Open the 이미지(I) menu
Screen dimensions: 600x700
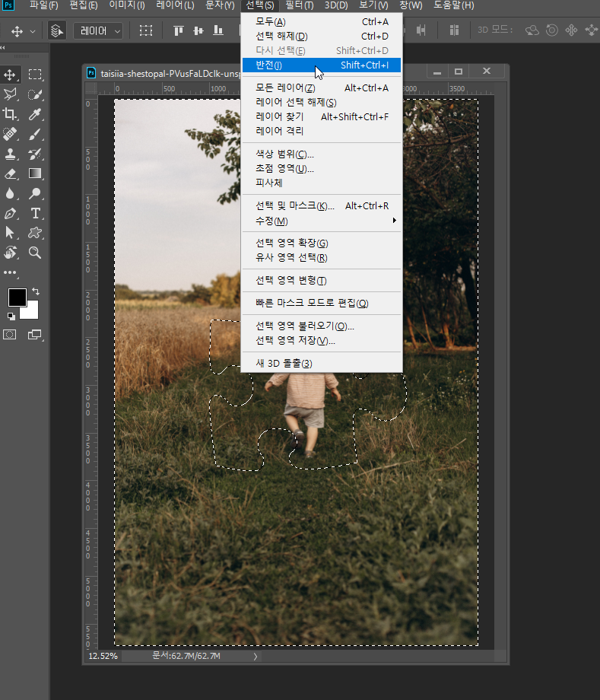point(127,5)
